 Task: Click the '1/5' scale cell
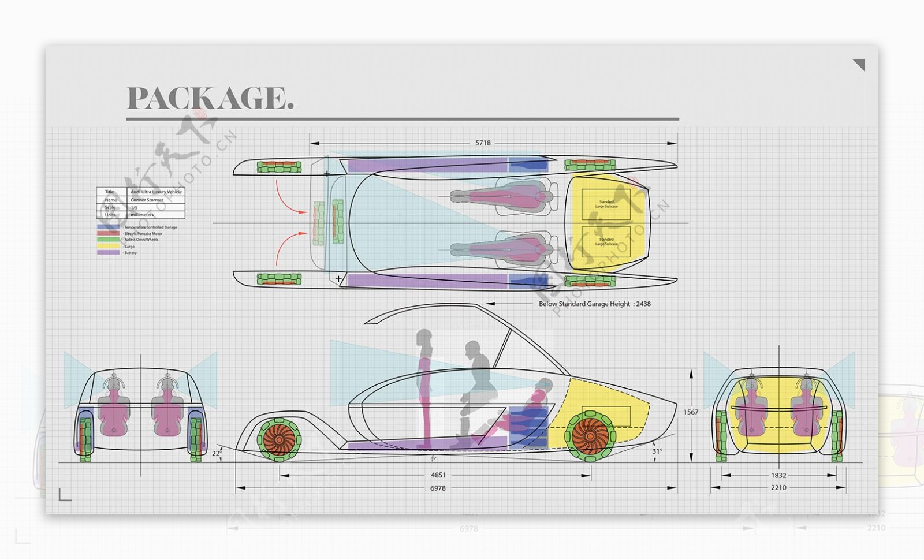pos(156,207)
